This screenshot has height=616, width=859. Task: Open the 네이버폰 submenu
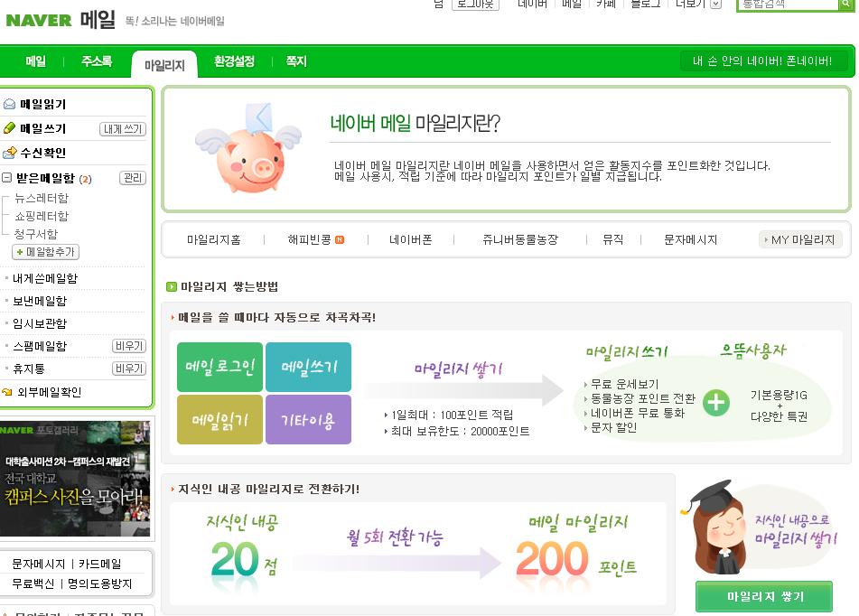click(x=411, y=239)
